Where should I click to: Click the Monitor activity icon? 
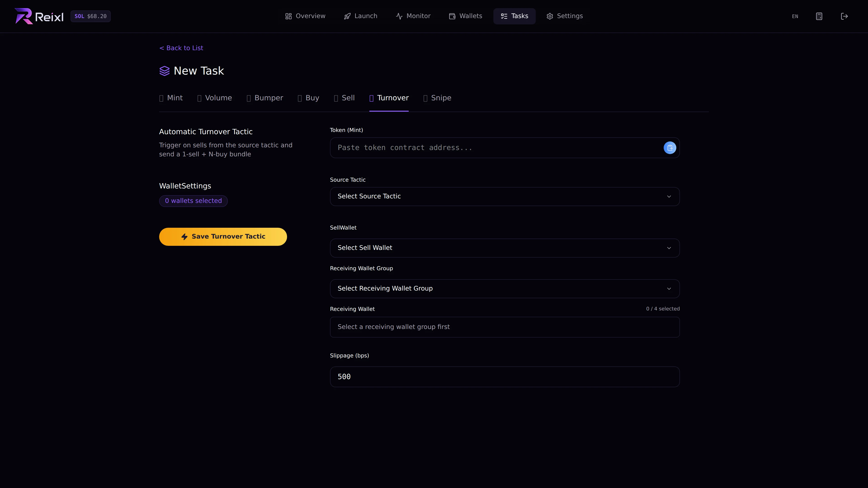[399, 16]
